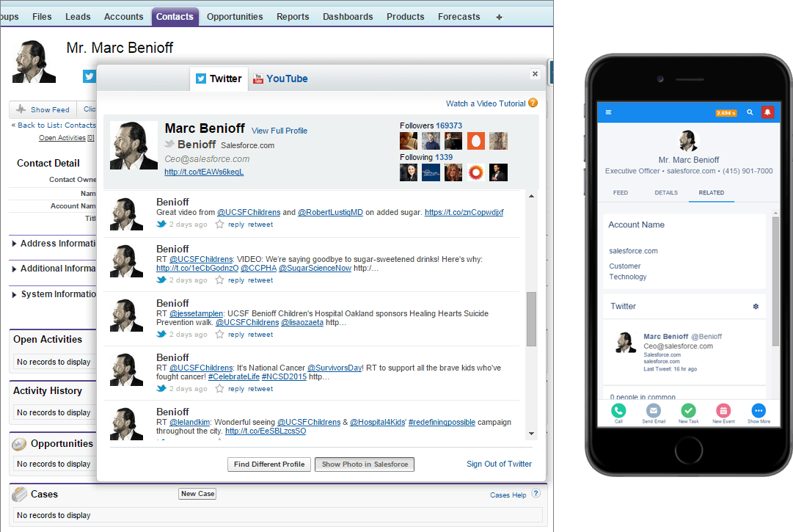Open the Open Activities link
Image resolution: width=793 pixels, height=532 pixels.
pyautogui.click(x=67, y=137)
